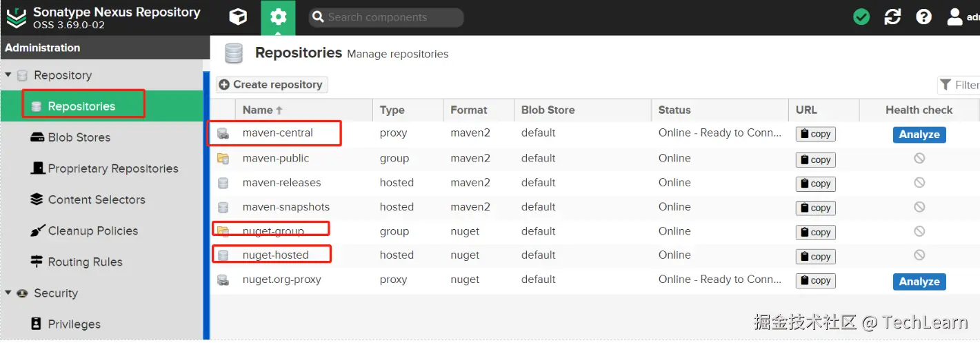Open Cleanup Policies menu item
The width and height of the screenshot is (980, 343).
click(x=92, y=231)
